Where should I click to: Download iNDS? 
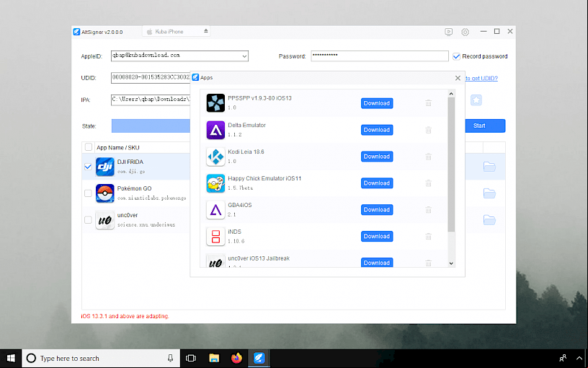[x=377, y=237]
